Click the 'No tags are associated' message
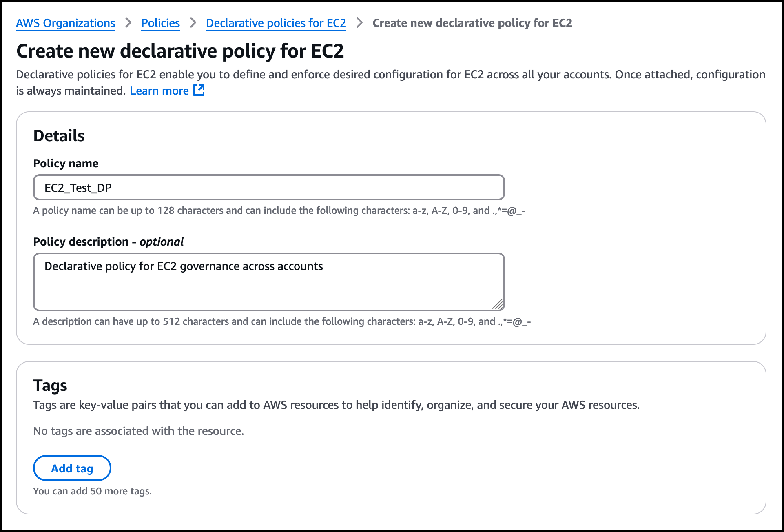Image resolution: width=784 pixels, height=532 pixels. click(138, 431)
